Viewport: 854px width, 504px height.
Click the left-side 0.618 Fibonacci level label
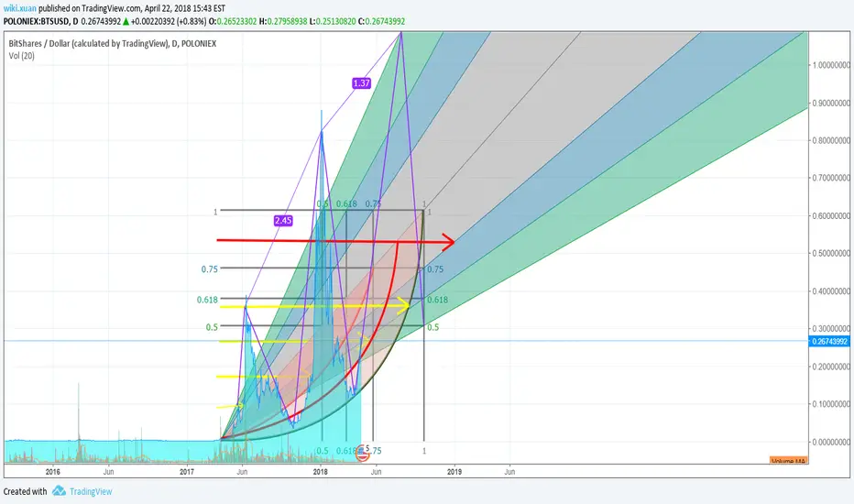pyautogui.click(x=207, y=300)
